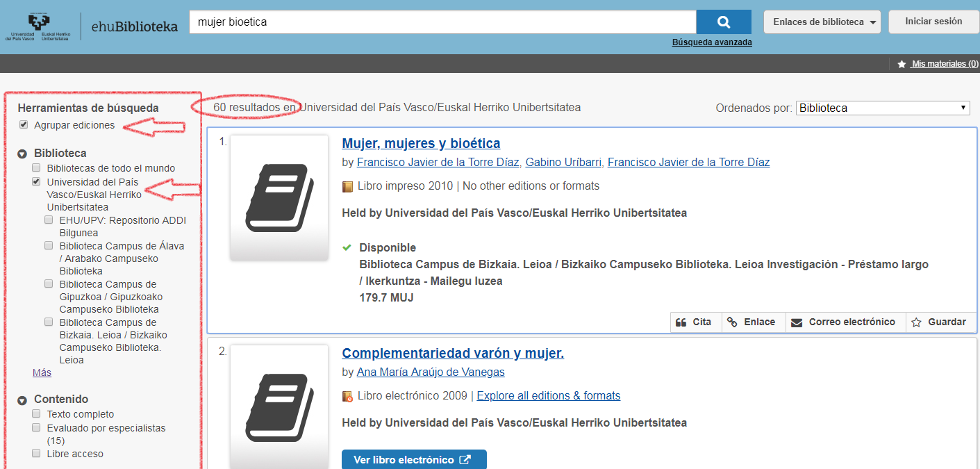The width and height of the screenshot is (980, 469).
Task: Uncheck the Agrupar ediciones checkbox
Action: coord(24,125)
